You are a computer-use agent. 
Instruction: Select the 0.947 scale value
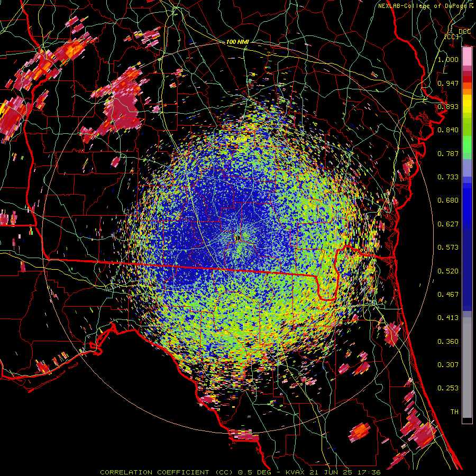[448, 83]
